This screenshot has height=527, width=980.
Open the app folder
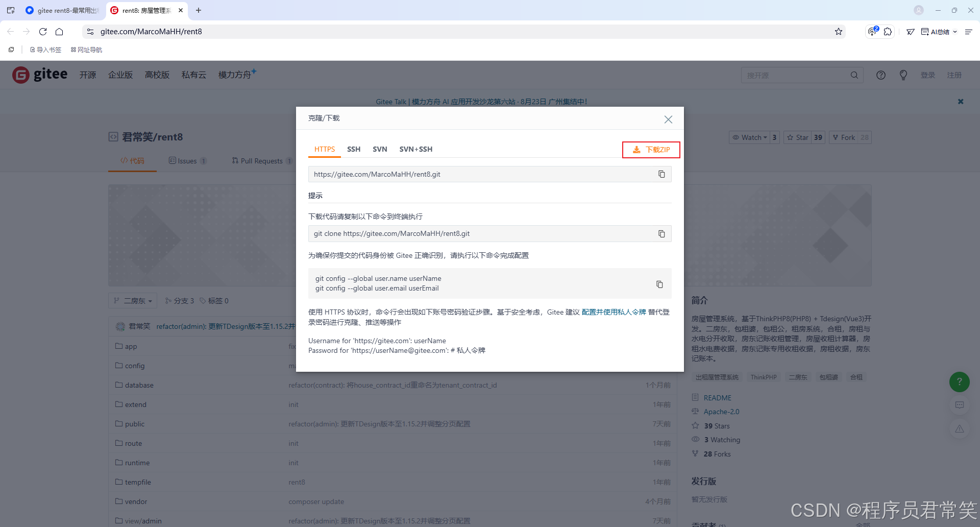point(131,346)
